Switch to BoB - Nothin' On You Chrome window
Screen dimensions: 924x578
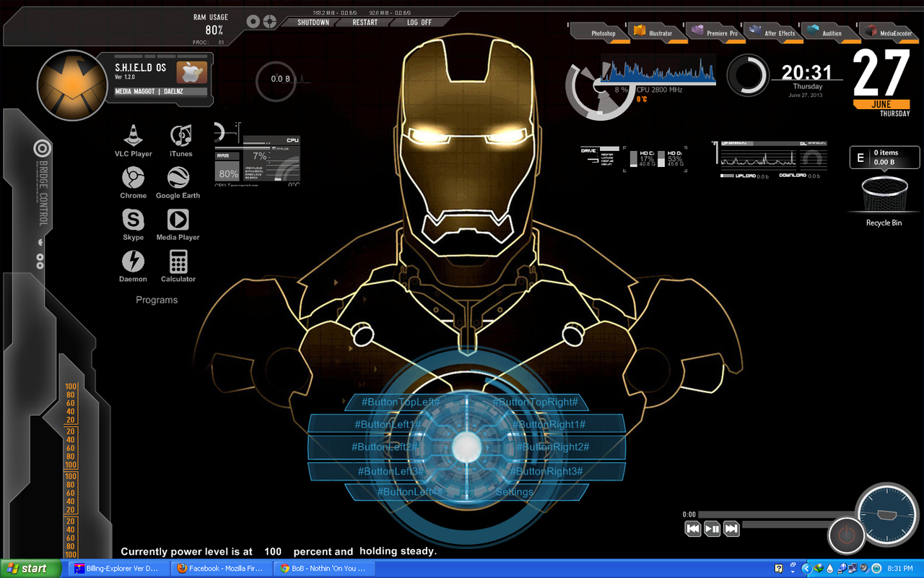326,569
